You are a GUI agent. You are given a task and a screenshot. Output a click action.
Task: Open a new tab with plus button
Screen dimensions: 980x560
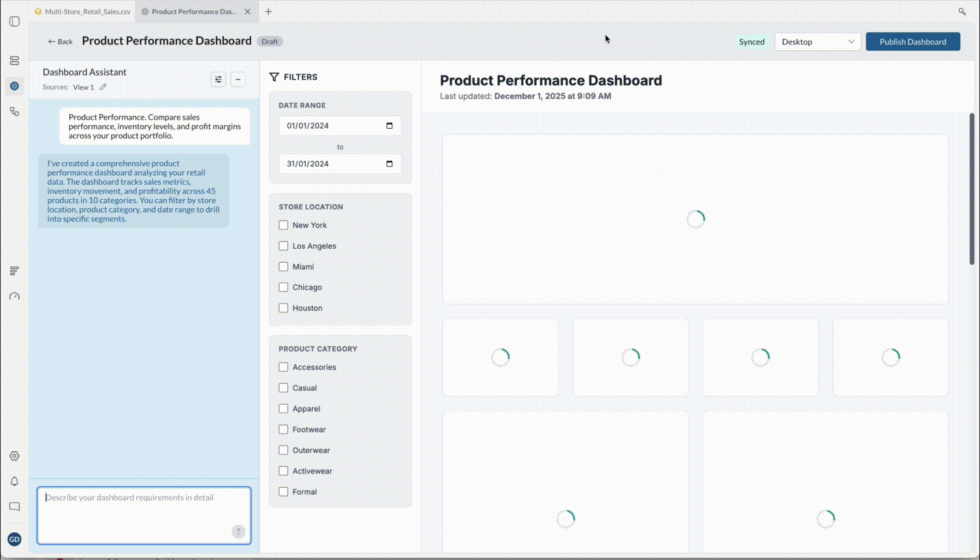click(x=269, y=12)
